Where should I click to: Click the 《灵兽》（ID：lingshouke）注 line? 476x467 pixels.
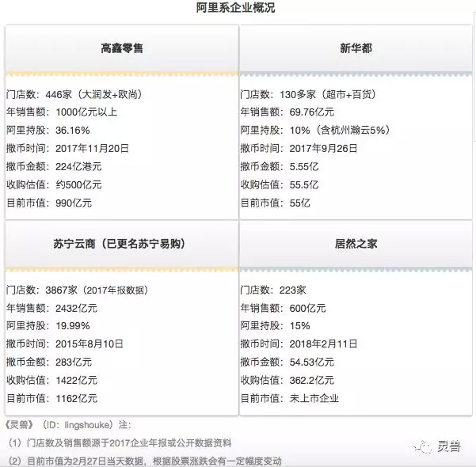68,425
